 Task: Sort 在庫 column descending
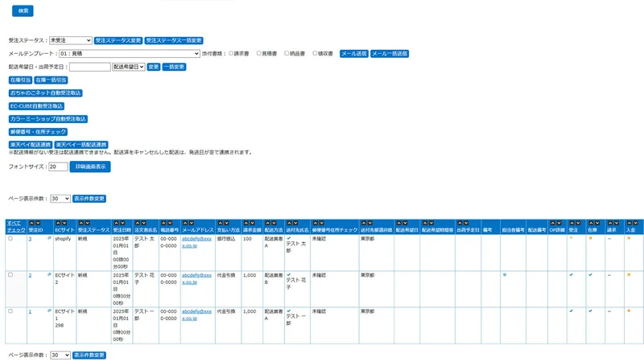597,223
